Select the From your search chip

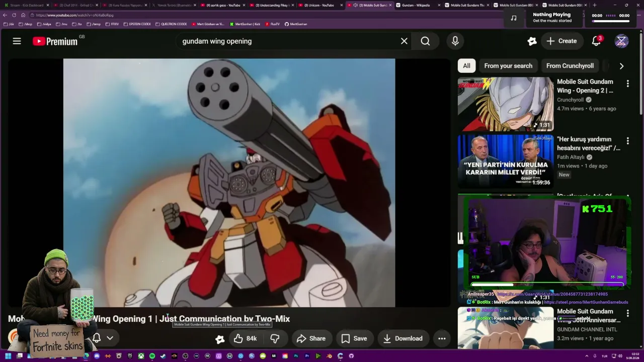point(508,66)
